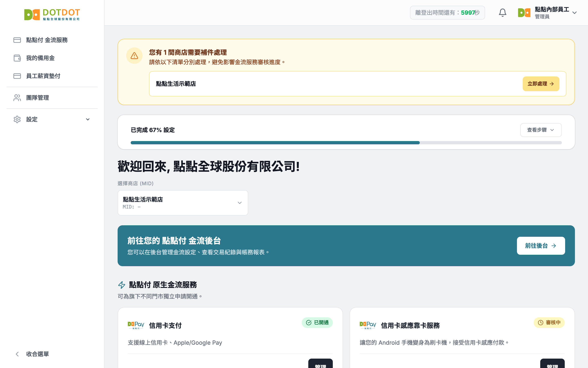Screen dimensions: 588x368
Task: Click the 審核中 status badge
Action: [549, 322]
